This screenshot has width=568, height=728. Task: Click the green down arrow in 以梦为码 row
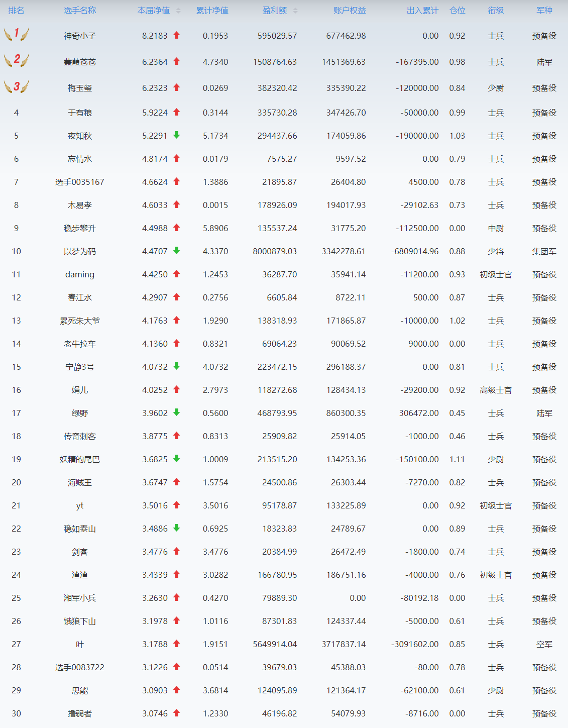[x=176, y=251]
